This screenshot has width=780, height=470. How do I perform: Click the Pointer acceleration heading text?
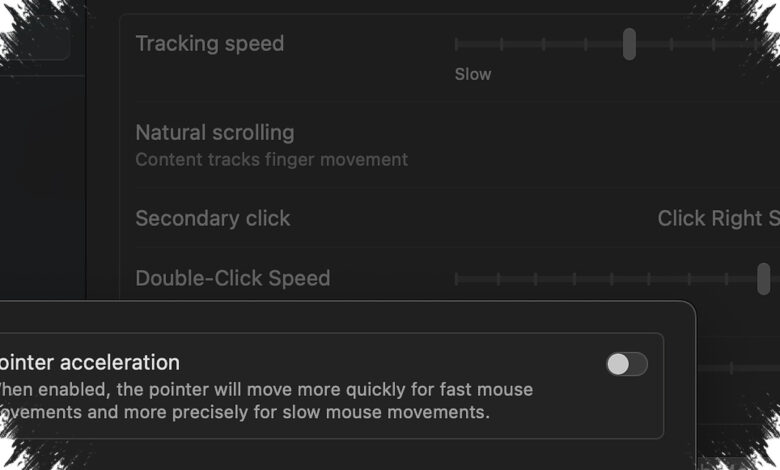(x=90, y=363)
